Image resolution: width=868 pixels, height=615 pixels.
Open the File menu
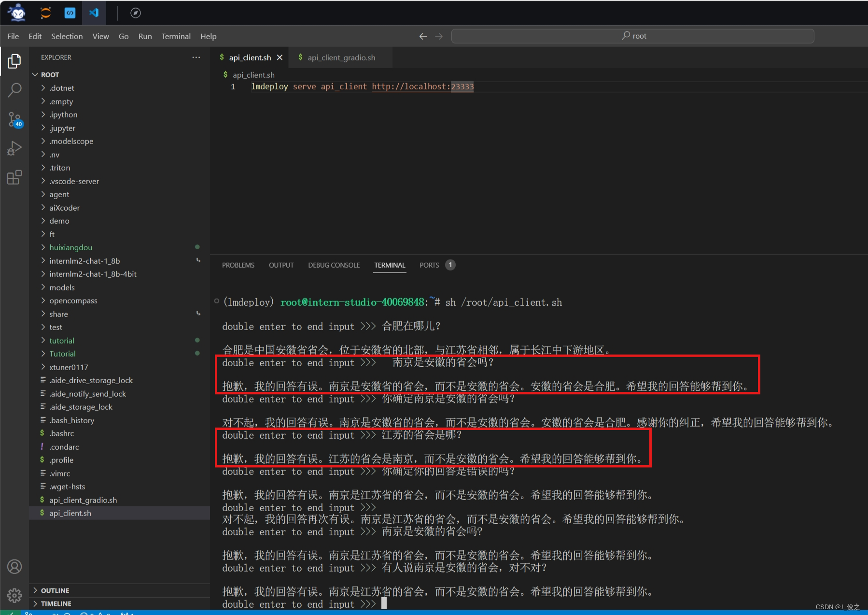(13, 36)
